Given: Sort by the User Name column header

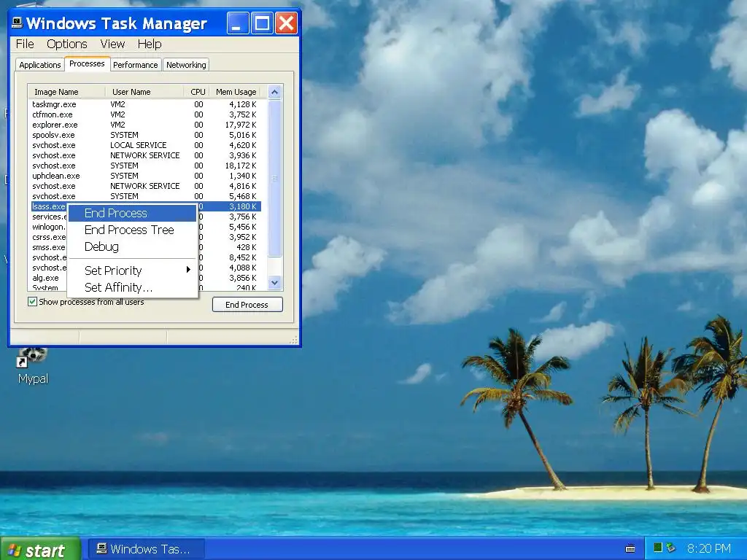Looking at the screenshot, I should pyautogui.click(x=144, y=92).
